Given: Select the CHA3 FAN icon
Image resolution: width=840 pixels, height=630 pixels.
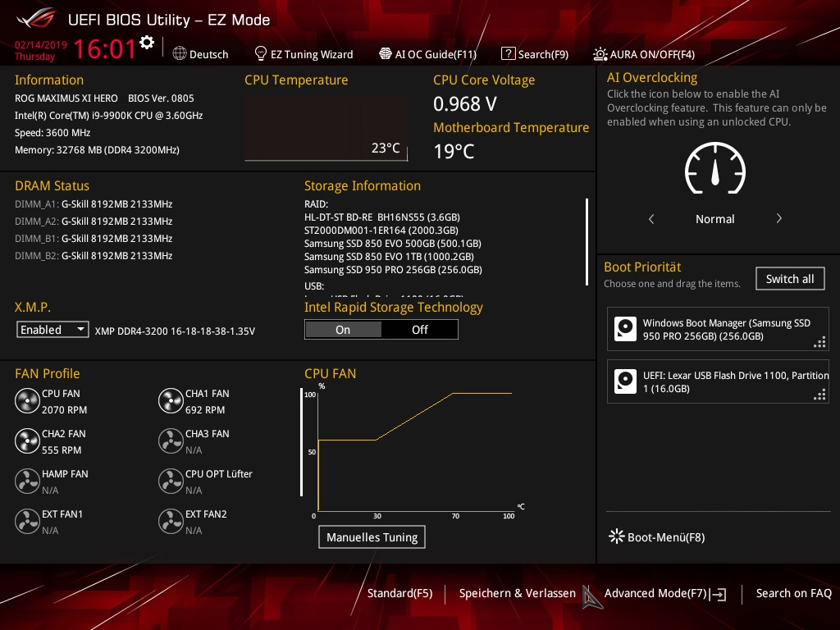Looking at the screenshot, I should point(171,441).
